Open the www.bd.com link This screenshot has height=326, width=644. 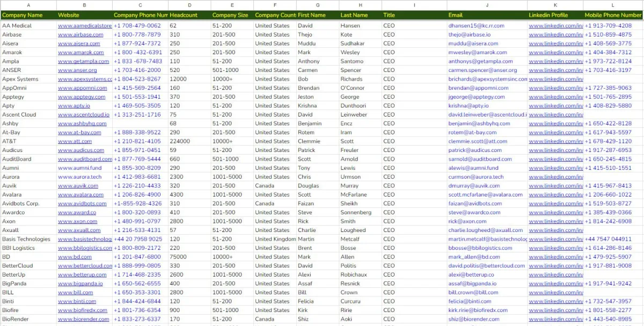click(75, 257)
